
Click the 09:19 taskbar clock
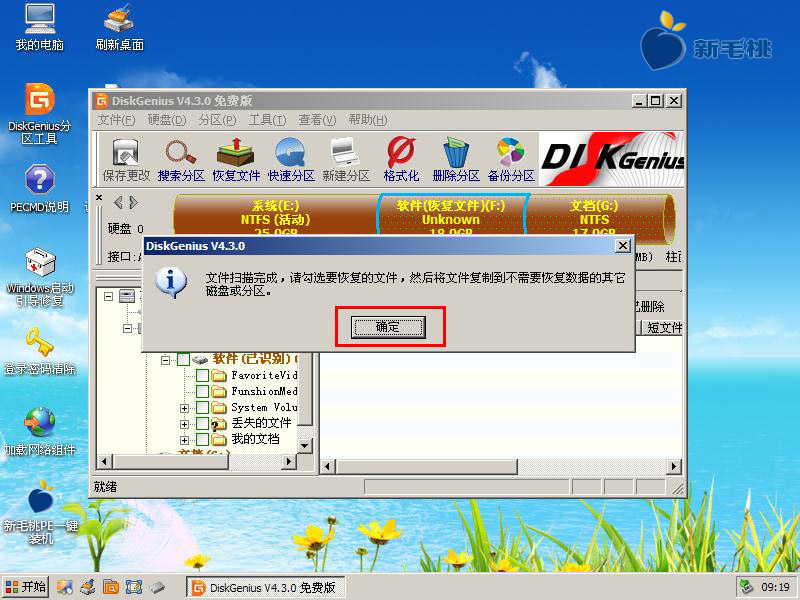[775, 587]
